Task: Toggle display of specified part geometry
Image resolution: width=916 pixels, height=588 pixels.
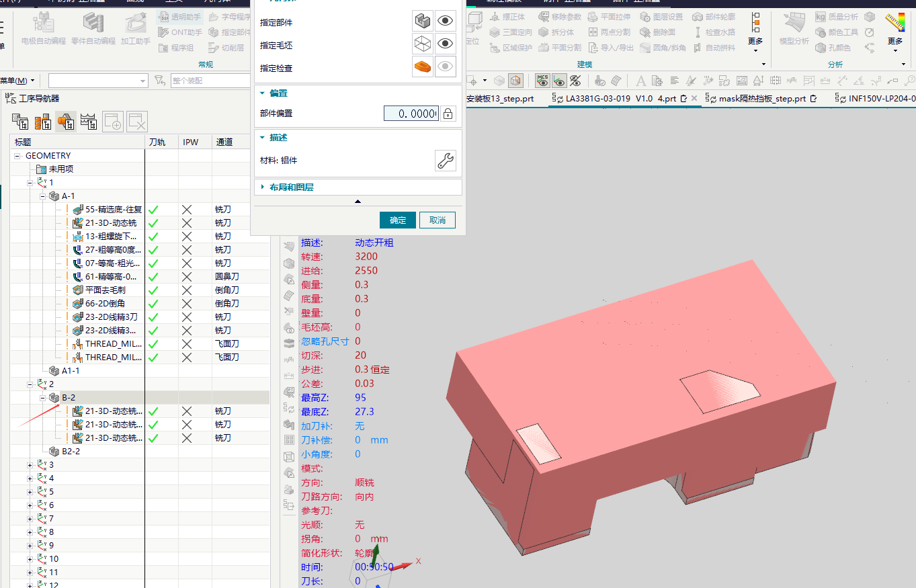Action: pos(446,22)
